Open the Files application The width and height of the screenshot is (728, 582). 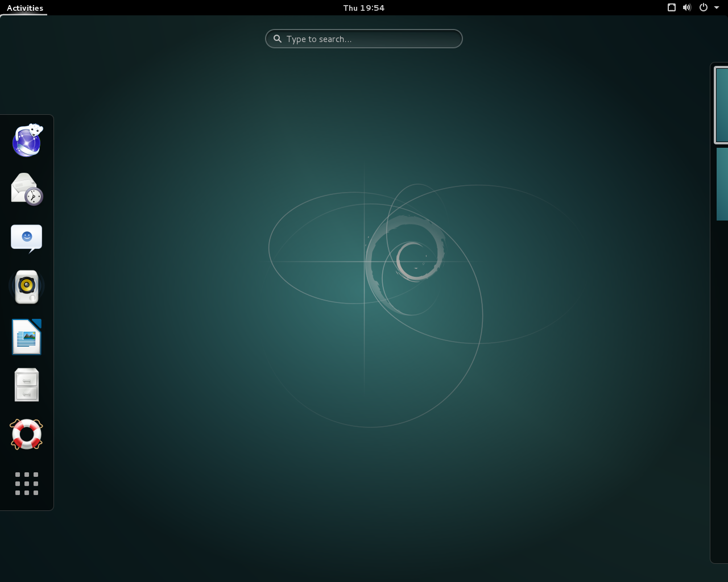click(26, 385)
